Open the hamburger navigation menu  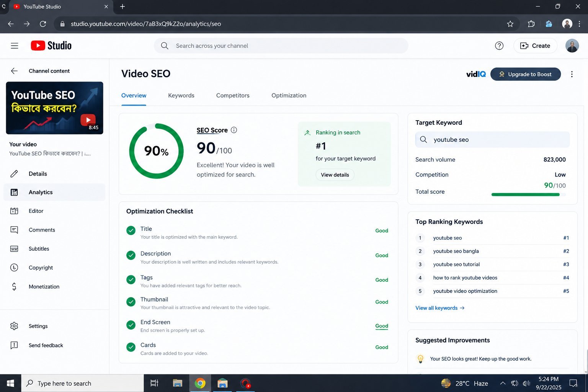[15, 46]
